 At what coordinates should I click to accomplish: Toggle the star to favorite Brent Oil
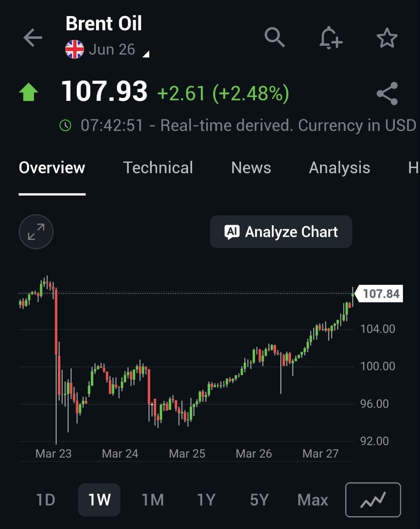click(387, 38)
